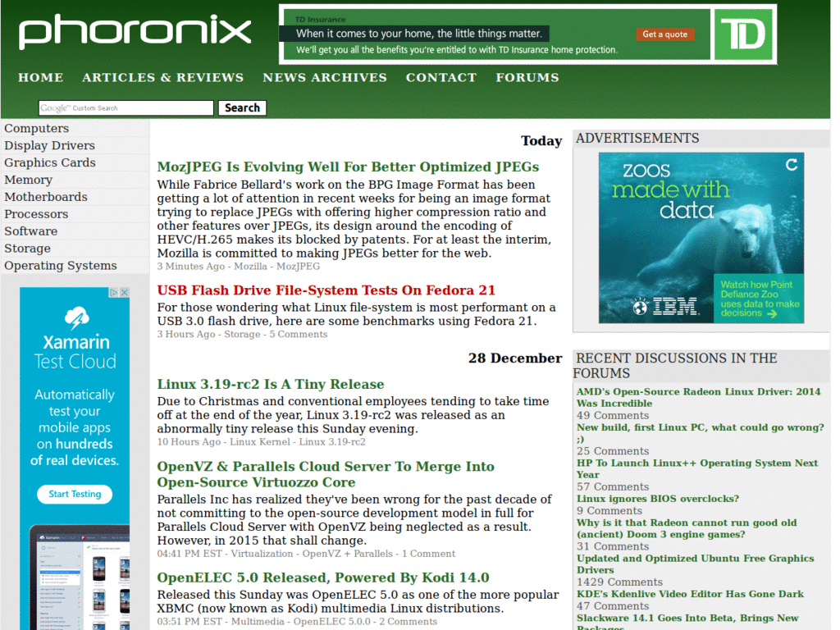Open Linux ignores BIOS overclocks discussion
The image size is (840, 630).
[657, 499]
